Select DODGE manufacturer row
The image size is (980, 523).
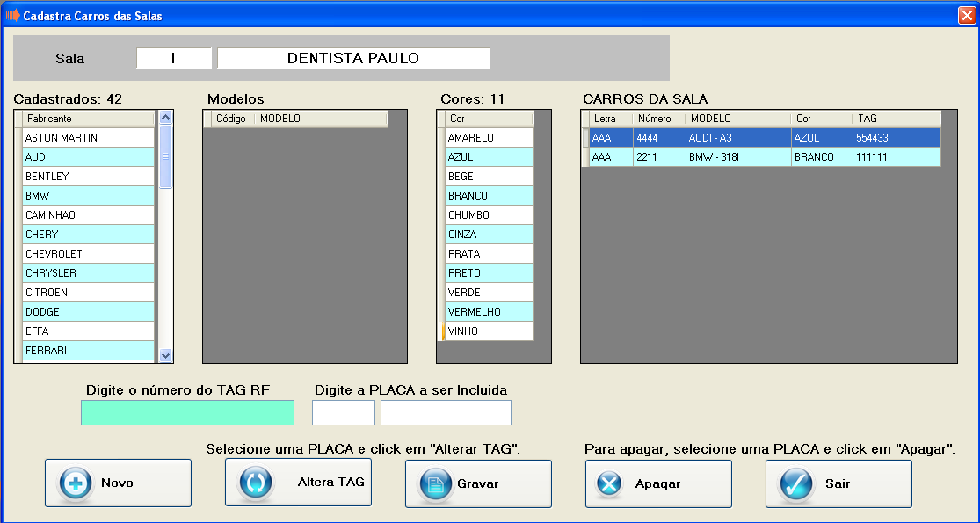[x=88, y=312]
